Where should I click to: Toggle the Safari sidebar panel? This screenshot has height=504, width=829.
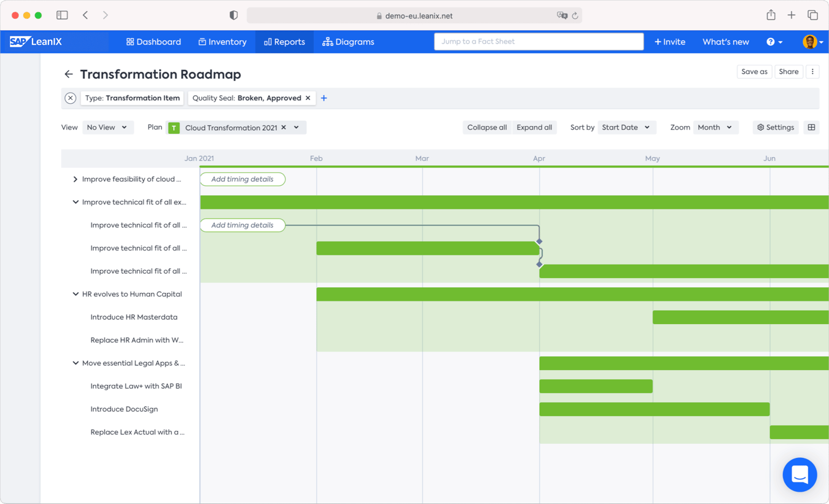[x=62, y=15]
